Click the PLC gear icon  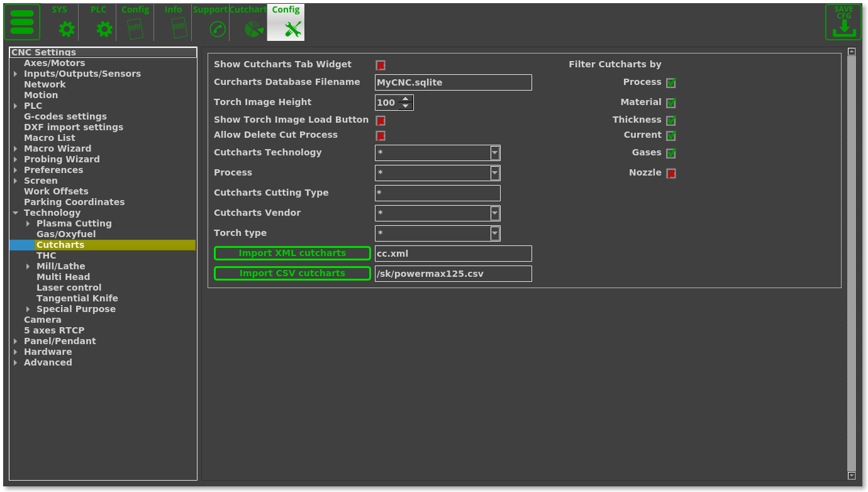[x=104, y=29]
